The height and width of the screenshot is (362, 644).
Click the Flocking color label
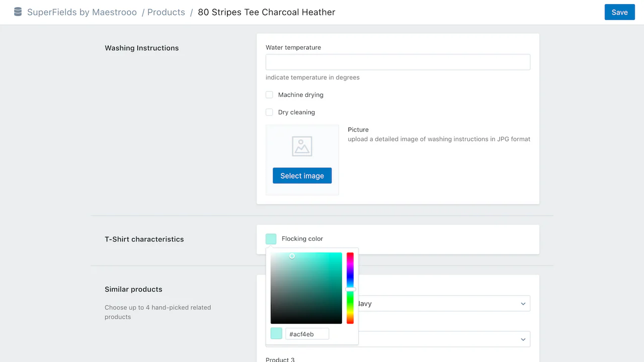(302, 239)
